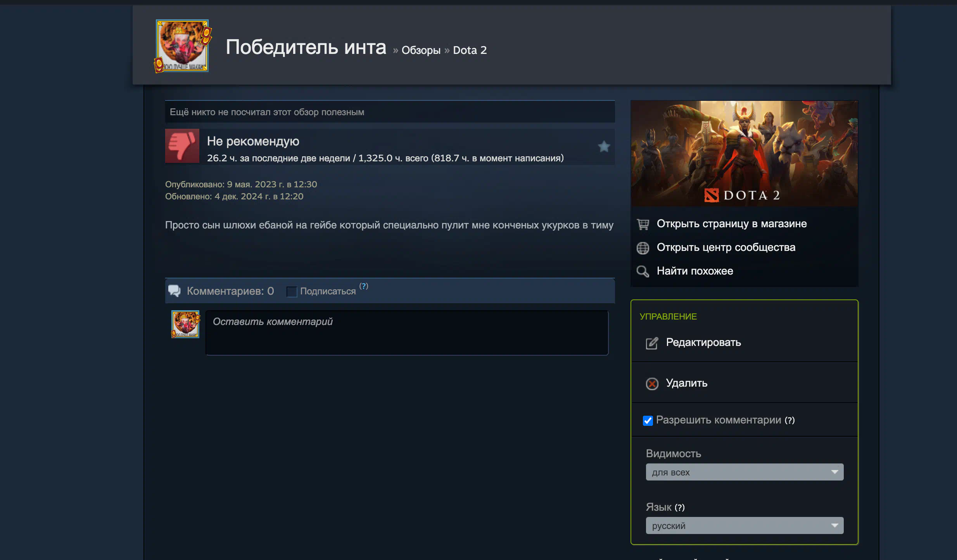Uncheck Разрешить комментарии checkbox

[x=648, y=421]
